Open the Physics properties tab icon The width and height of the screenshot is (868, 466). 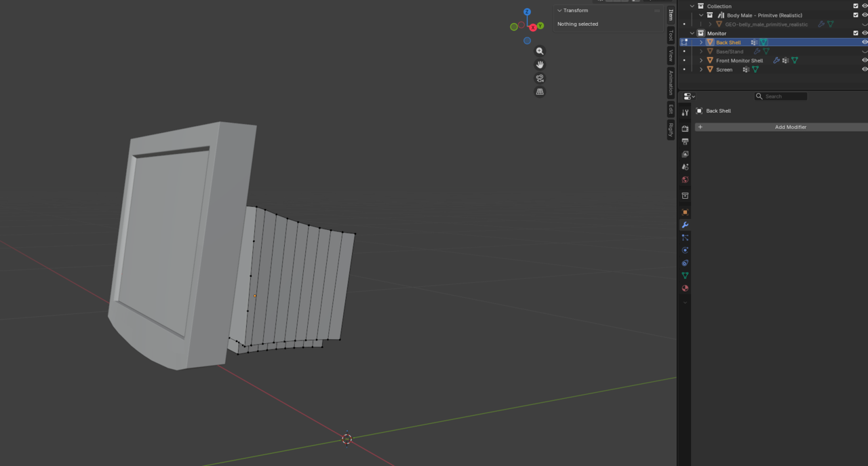[685, 250]
